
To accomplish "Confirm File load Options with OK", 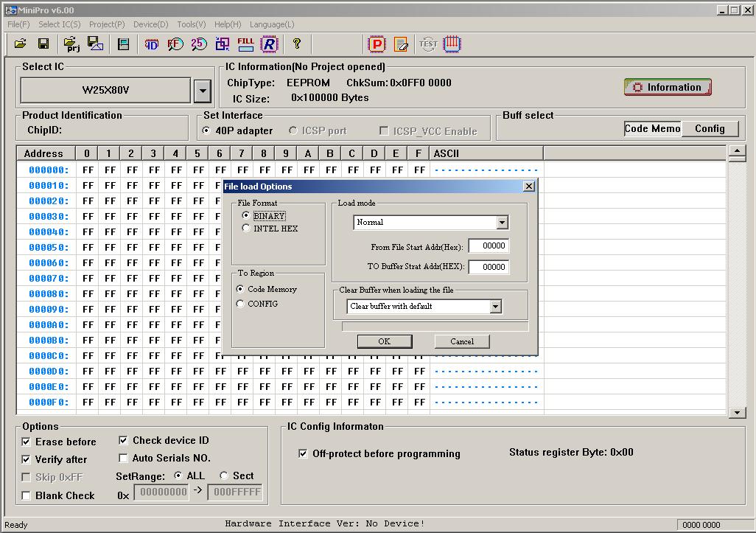I will (385, 341).
